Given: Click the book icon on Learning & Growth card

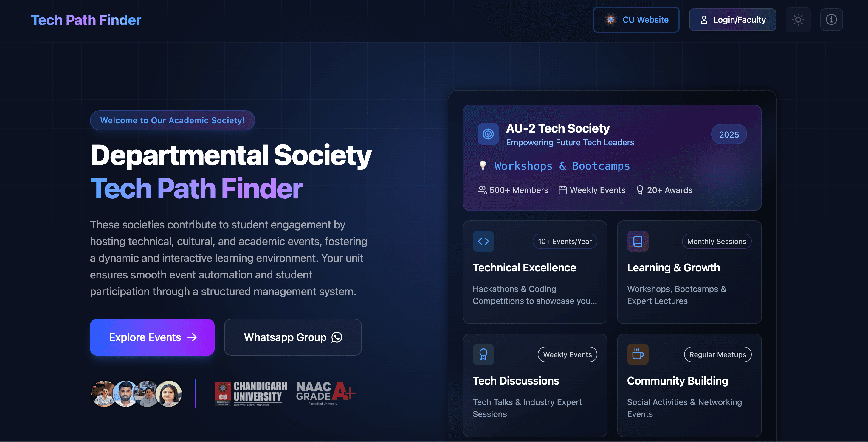Looking at the screenshot, I should (x=638, y=241).
